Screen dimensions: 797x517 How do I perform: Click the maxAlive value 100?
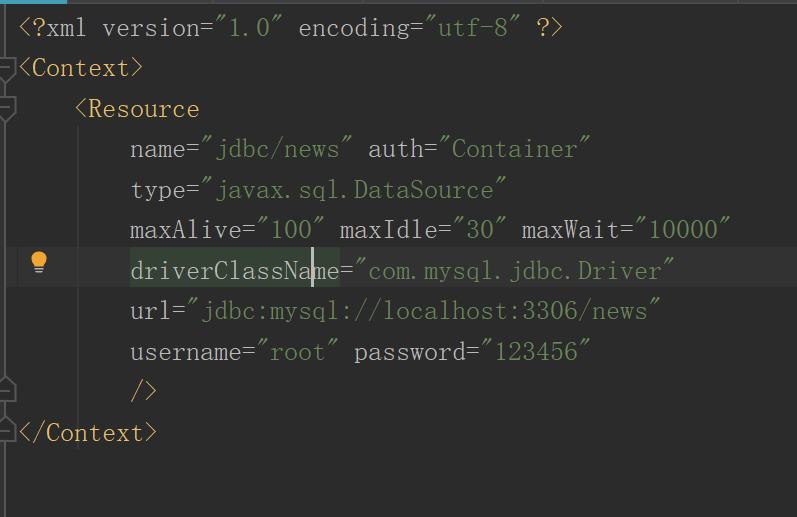click(x=291, y=230)
